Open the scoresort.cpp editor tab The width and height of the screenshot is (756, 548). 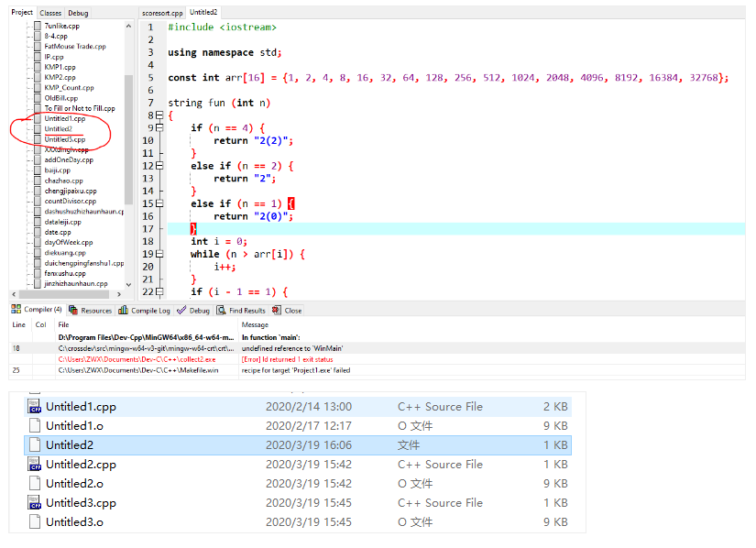pyautogui.click(x=162, y=13)
